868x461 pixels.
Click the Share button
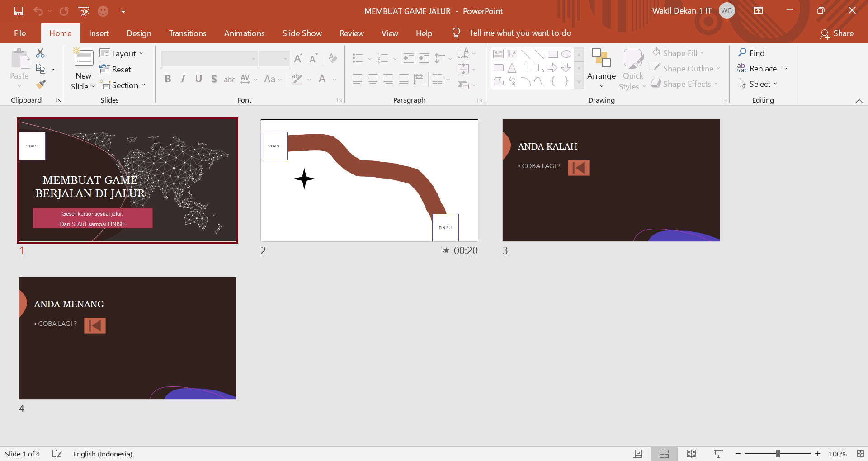[x=837, y=33]
